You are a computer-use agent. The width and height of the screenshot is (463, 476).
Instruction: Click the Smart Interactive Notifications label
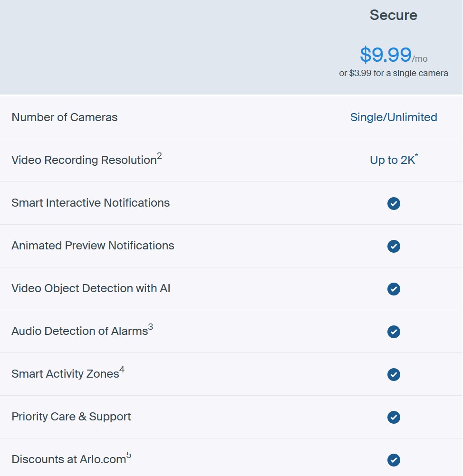90,203
